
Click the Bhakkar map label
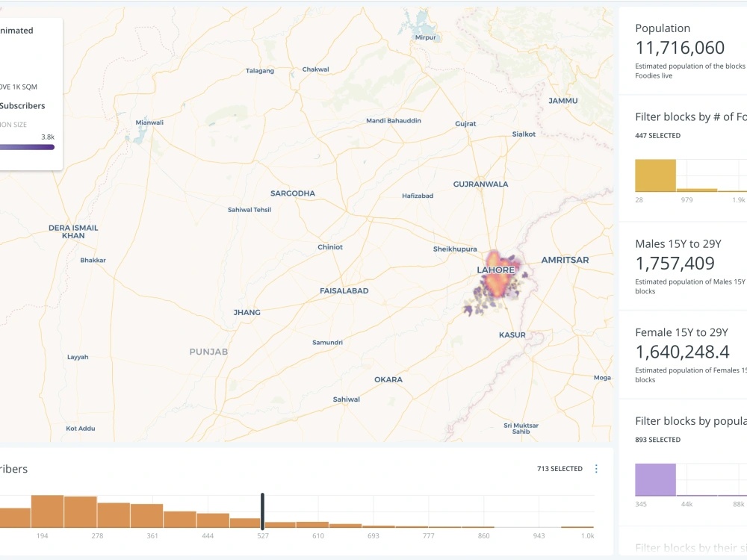click(93, 261)
